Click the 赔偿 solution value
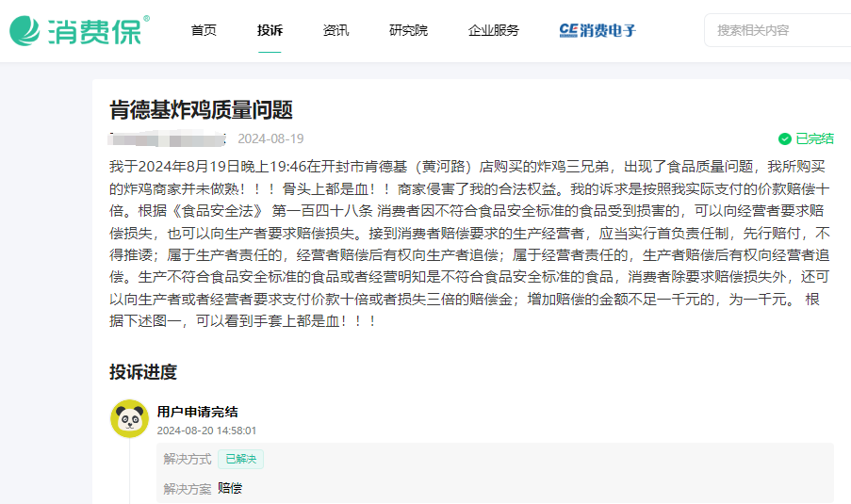This screenshot has width=851, height=504. pyautogui.click(x=230, y=488)
